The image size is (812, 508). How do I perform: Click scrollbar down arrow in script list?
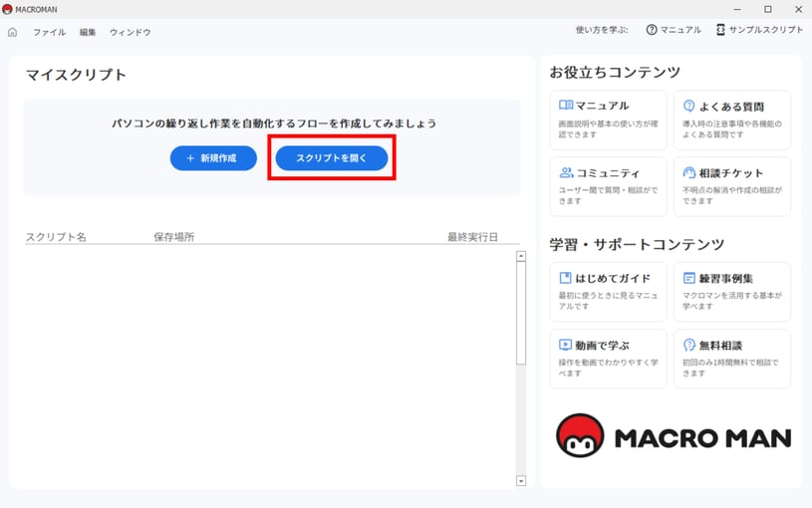[x=520, y=481]
